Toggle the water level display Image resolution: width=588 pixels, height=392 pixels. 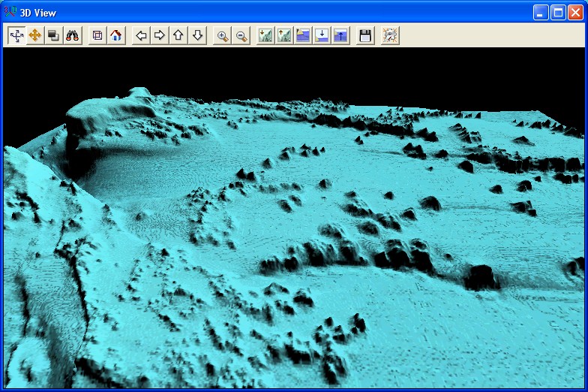click(303, 36)
